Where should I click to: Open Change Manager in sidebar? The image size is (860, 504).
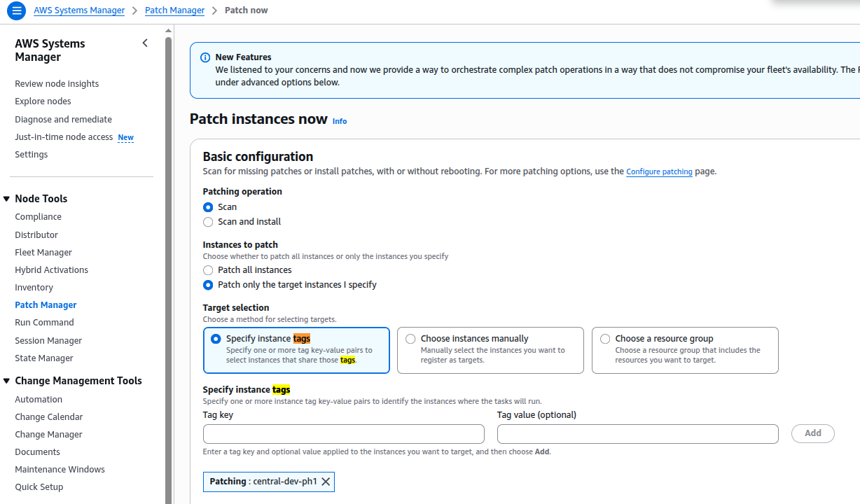pyautogui.click(x=48, y=435)
